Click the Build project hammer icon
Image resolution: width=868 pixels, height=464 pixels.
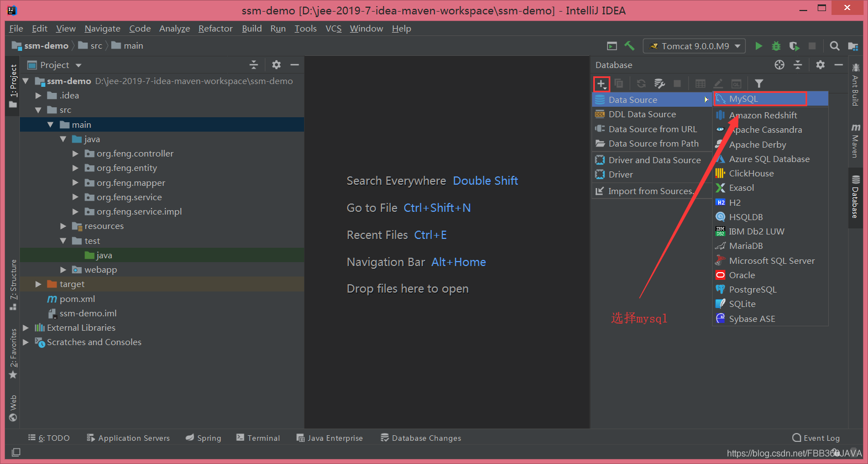point(629,46)
